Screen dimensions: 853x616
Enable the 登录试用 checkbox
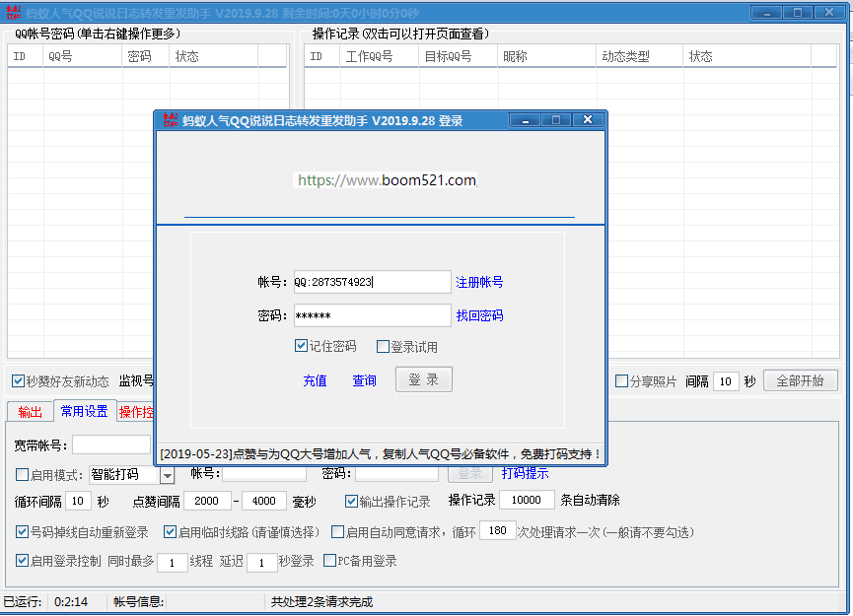point(383,346)
